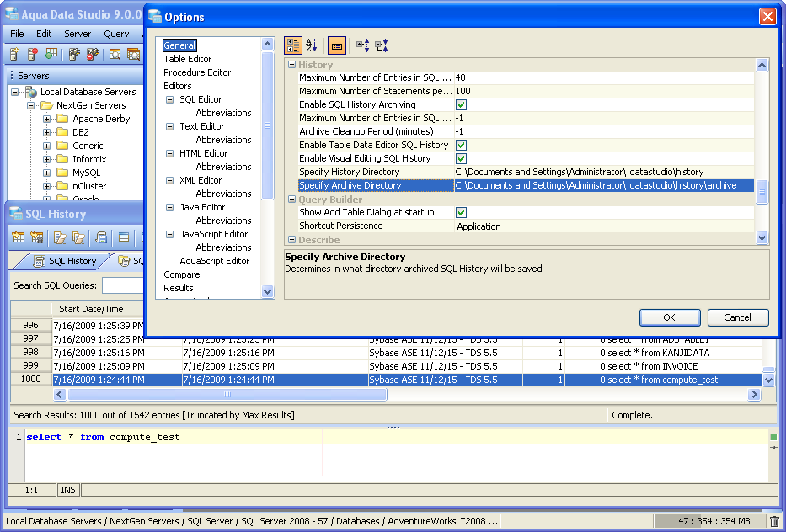Collapse the Java Editor node

(x=169, y=207)
